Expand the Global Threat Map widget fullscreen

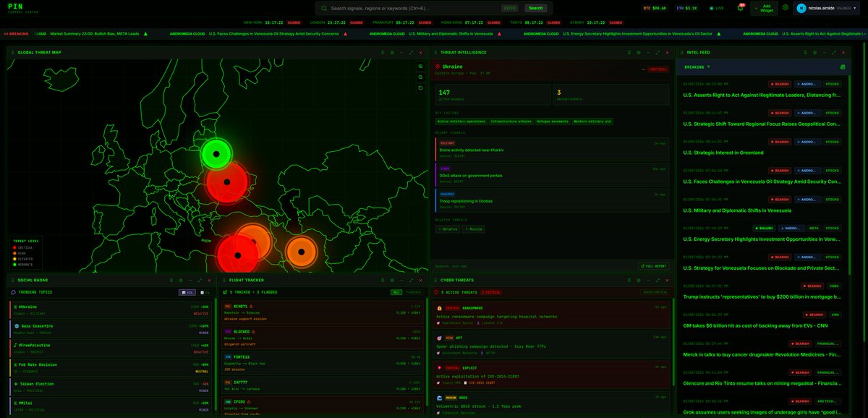pos(411,52)
